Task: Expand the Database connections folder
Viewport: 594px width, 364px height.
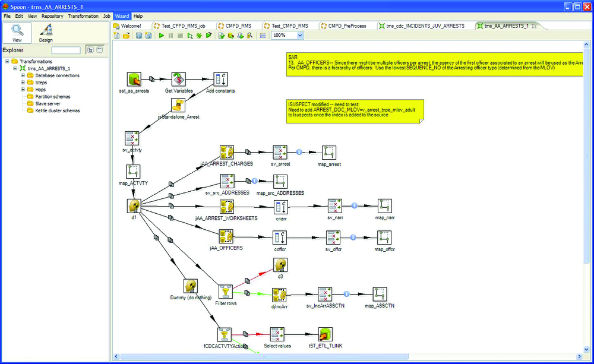Action: 23,75
